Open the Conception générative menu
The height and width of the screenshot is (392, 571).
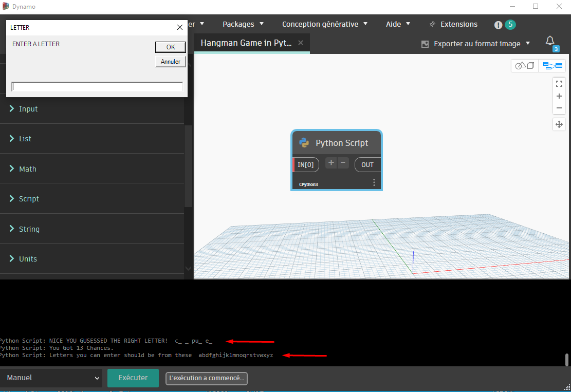(325, 24)
